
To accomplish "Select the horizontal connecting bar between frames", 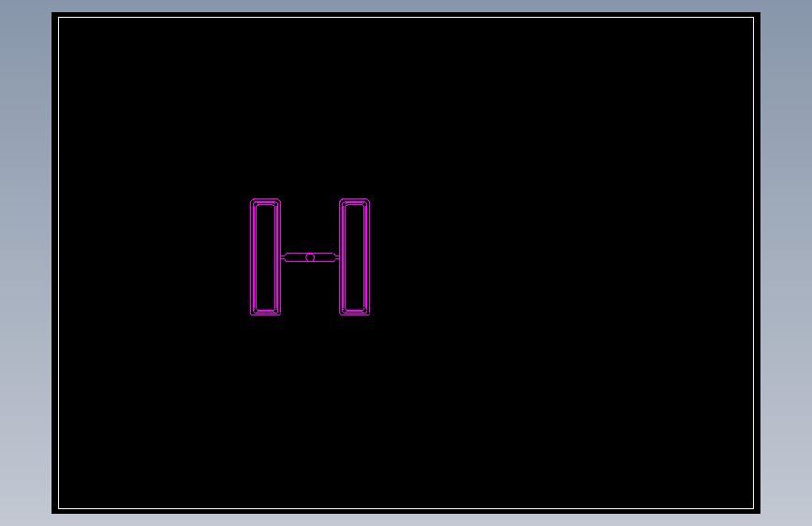I will (x=310, y=257).
